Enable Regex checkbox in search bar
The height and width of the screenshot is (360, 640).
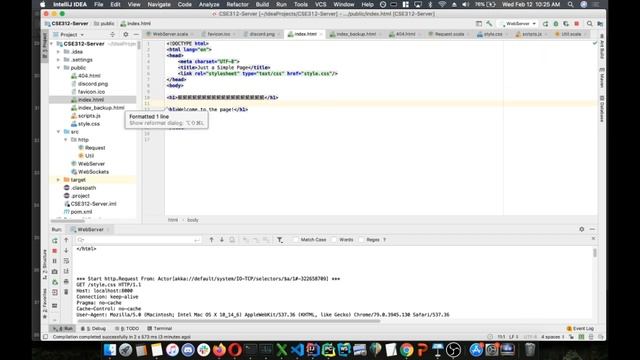click(361, 240)
